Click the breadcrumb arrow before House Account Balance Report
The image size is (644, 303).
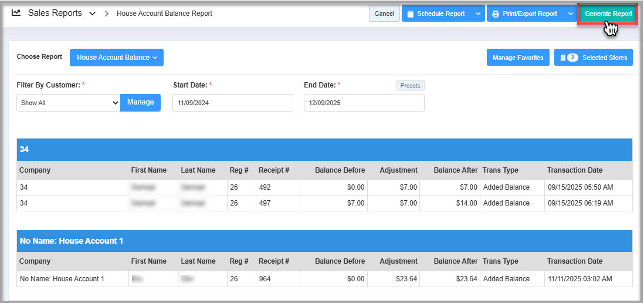click(107, 14)
